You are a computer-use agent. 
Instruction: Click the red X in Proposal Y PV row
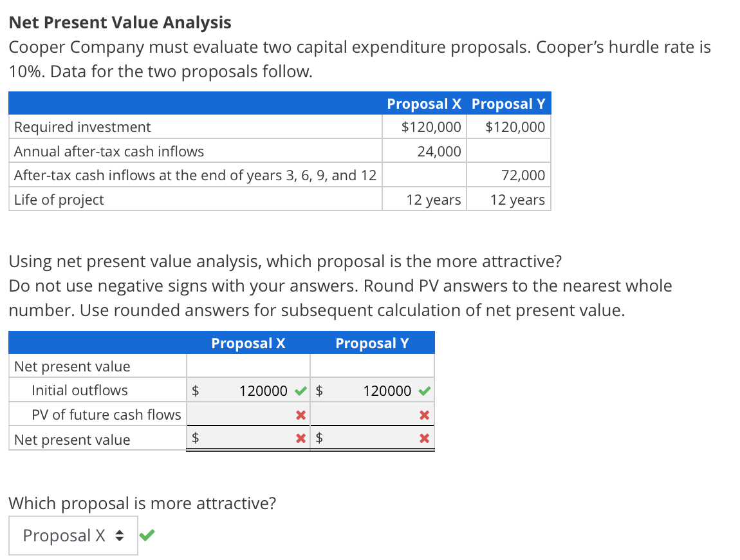[x=425, y=415]
